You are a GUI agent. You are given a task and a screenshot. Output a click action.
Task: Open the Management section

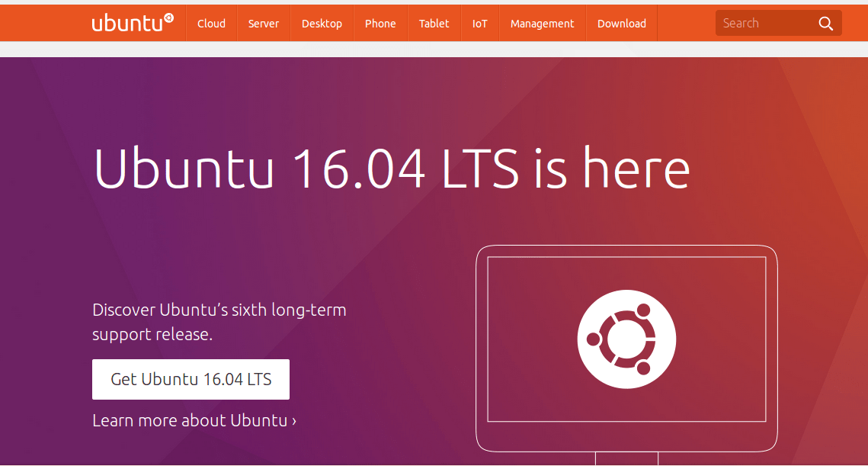[x=542, y=23]
